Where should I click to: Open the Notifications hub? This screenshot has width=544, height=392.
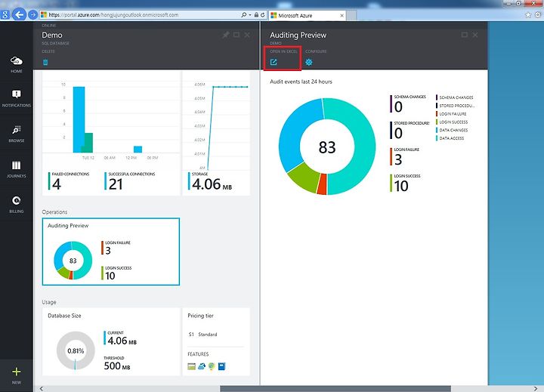(17, 98)
